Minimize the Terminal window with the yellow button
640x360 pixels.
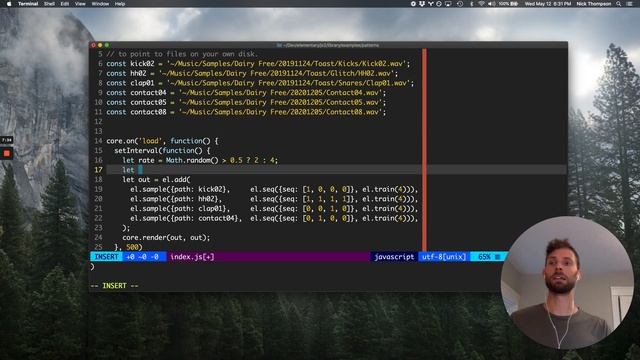100,45
